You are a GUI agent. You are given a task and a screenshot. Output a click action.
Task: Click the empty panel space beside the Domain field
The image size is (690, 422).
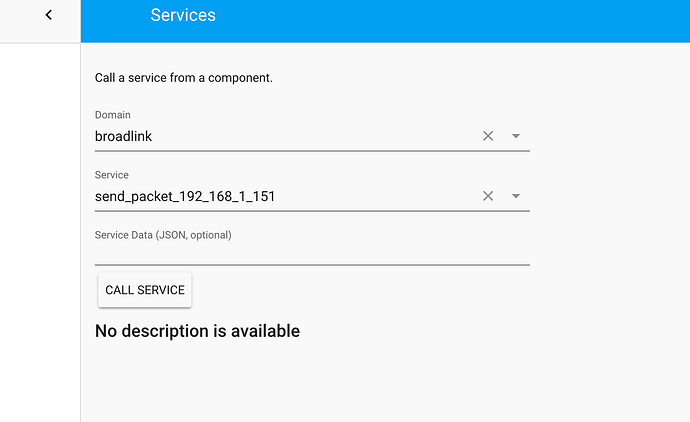click(609, 136)
